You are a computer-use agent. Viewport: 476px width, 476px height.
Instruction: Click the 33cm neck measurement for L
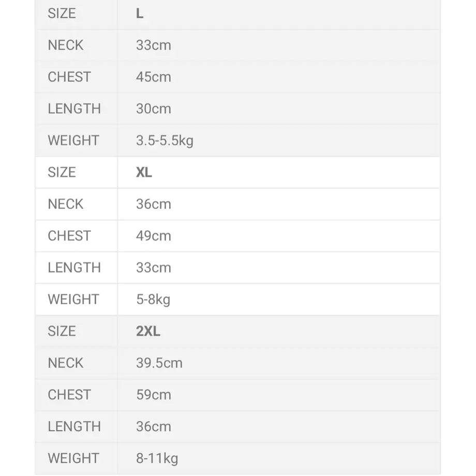154,46
